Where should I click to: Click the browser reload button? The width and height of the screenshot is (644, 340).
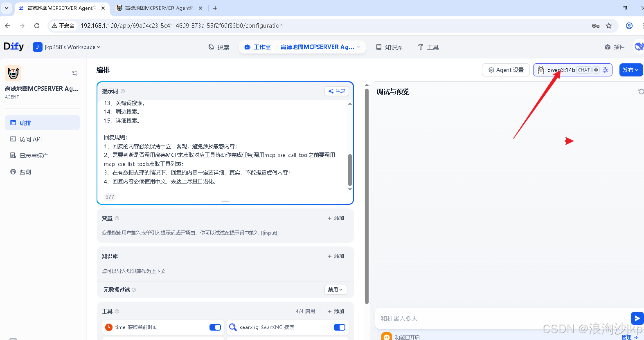point(37,26)
